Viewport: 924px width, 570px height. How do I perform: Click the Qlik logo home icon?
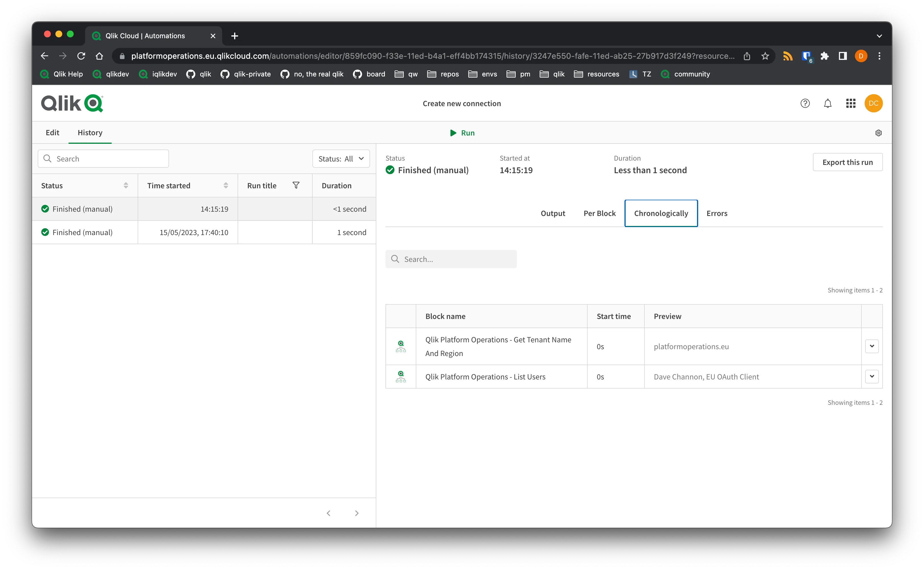pyautogui.click(x=72, y=104)
